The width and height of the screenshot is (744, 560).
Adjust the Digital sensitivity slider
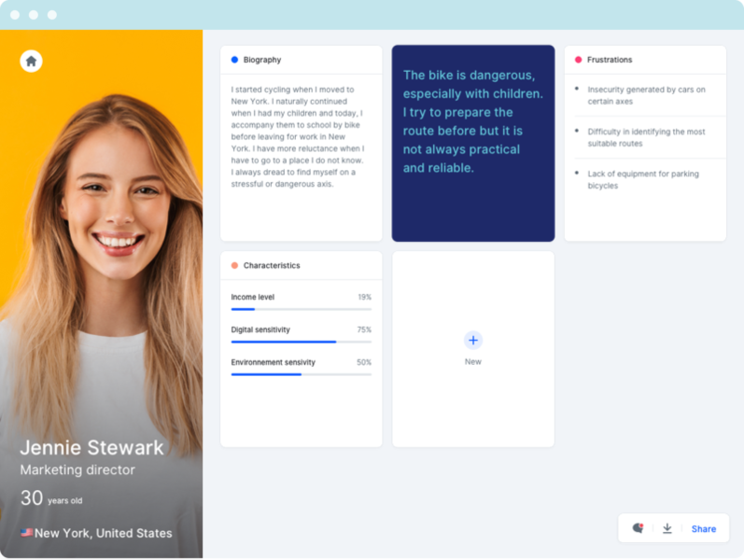(x=301, y=342)
